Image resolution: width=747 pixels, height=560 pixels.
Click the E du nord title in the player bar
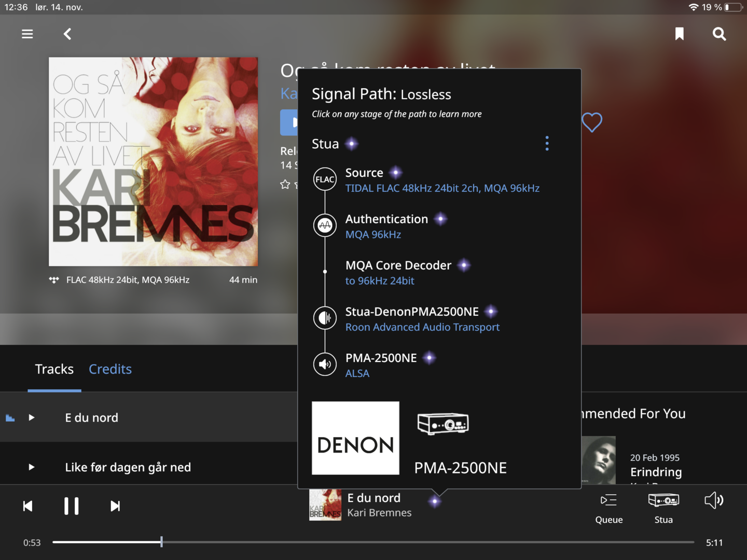374,498
